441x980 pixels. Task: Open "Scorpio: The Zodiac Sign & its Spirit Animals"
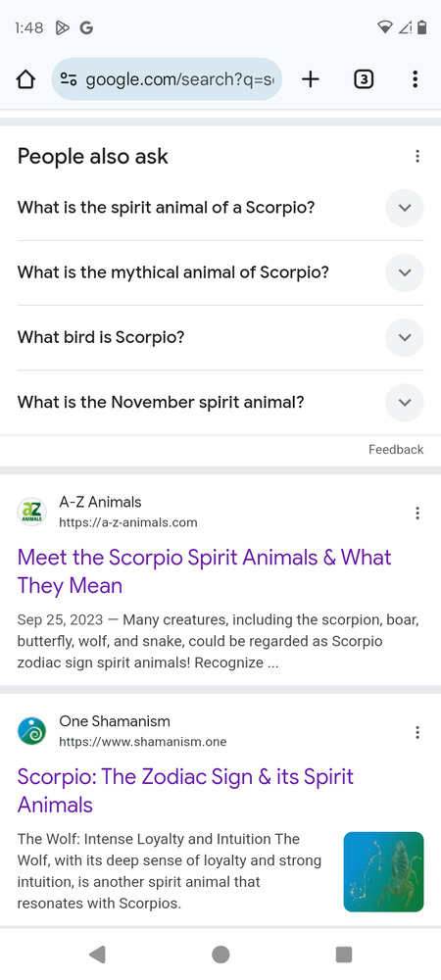point(186,791)
